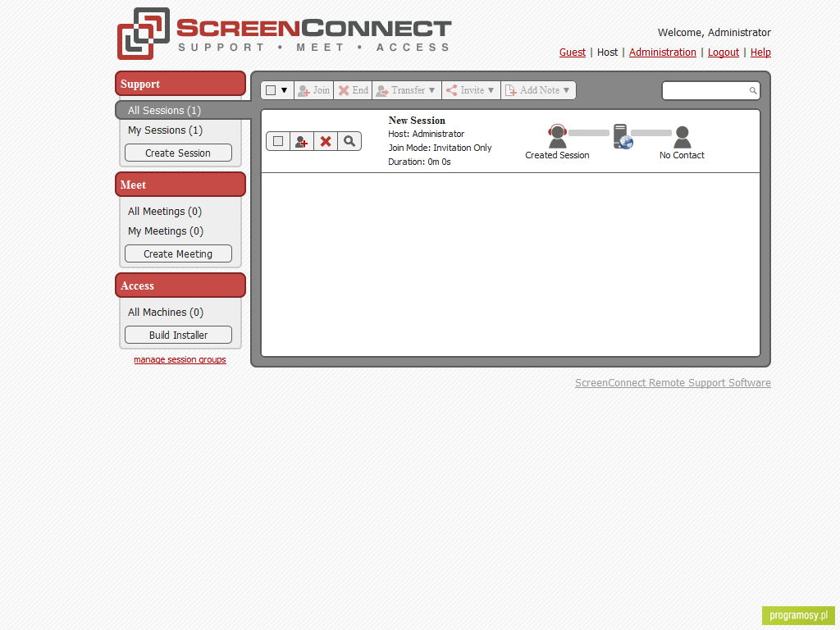The height and width of the screenshot is (630, 840).
Task: Open ScreenConnect Remote Support Software link
Action: pyautogui.click(x=673, y=383)
